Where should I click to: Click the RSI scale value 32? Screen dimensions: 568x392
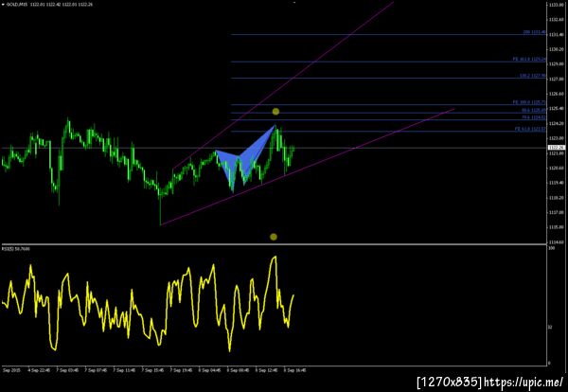(x=551, y=328)
